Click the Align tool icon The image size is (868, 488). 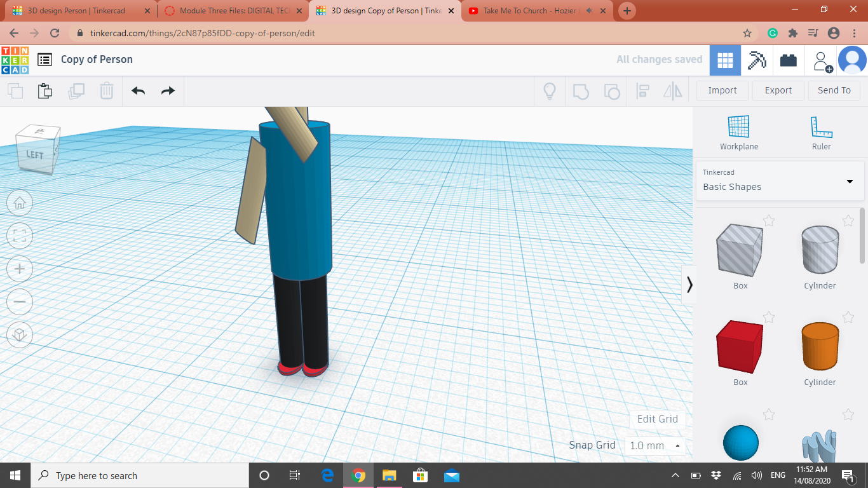(642, 91)
